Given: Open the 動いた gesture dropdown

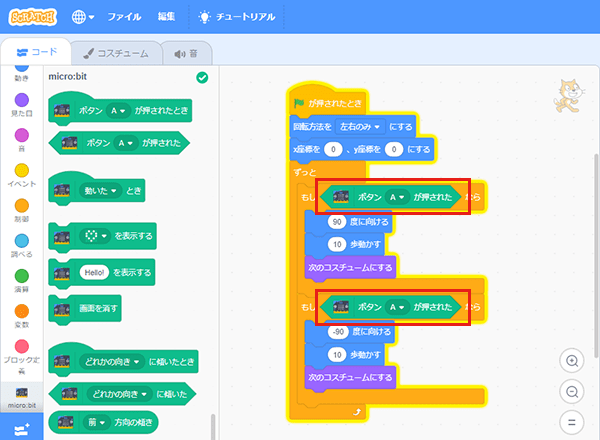Looking at the screenshot, I should tap(101, 191).
